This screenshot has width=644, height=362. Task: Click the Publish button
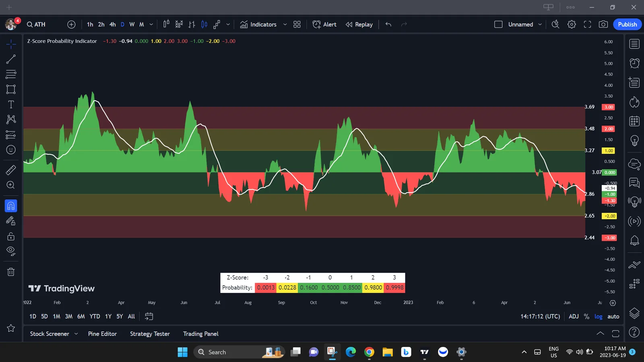(x=627, y=25)
